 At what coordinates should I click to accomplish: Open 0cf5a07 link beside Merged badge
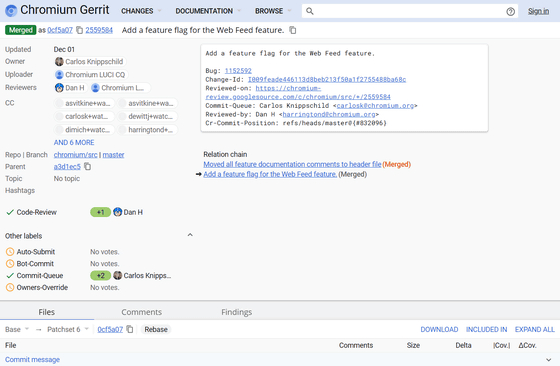tap(60, 30)
